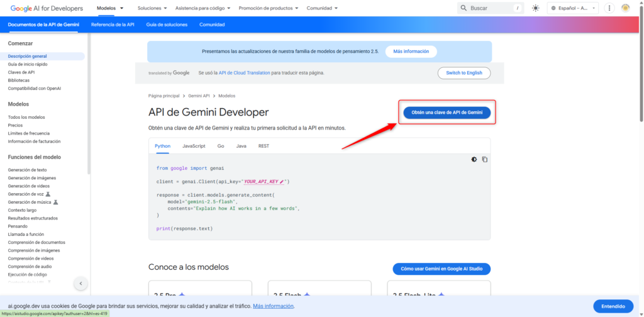Click the experimental flask icon by Generación de voz
This screenshot has height=317, width=644.
coord(48,194)
